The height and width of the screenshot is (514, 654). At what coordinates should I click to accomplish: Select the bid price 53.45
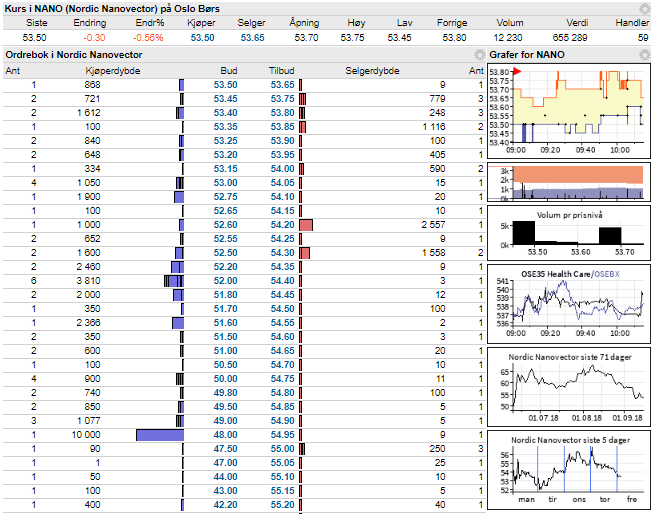225,99
